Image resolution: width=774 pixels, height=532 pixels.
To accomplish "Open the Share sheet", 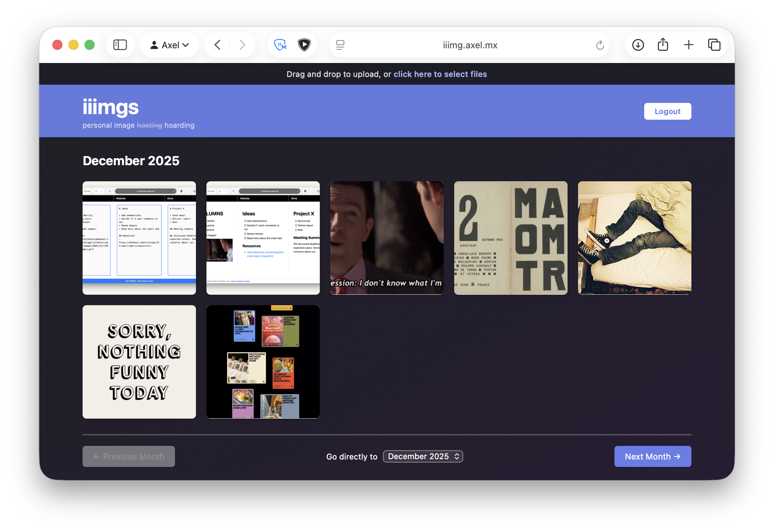I will 663,45.
